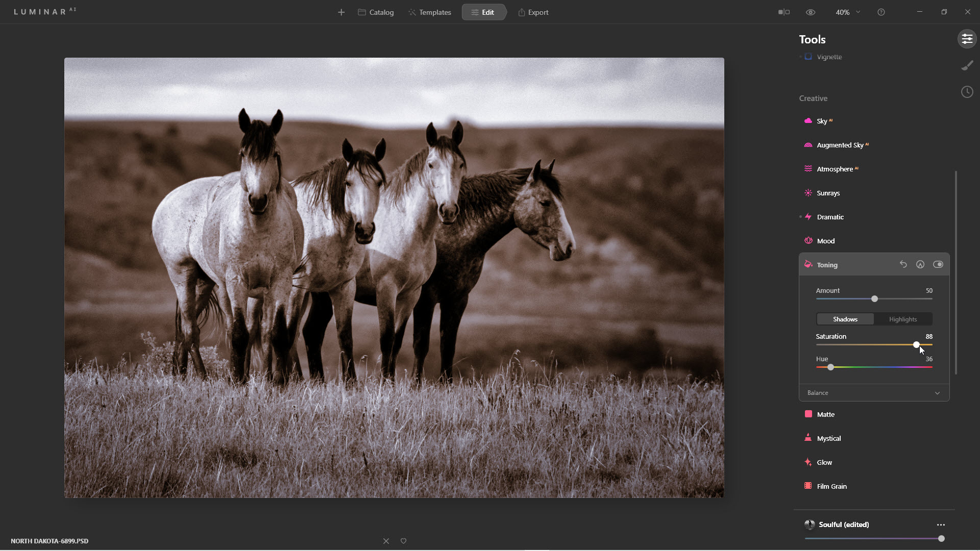980x551 pixels.
Task: Open the edit history clock icon
Action: (967, 92)
